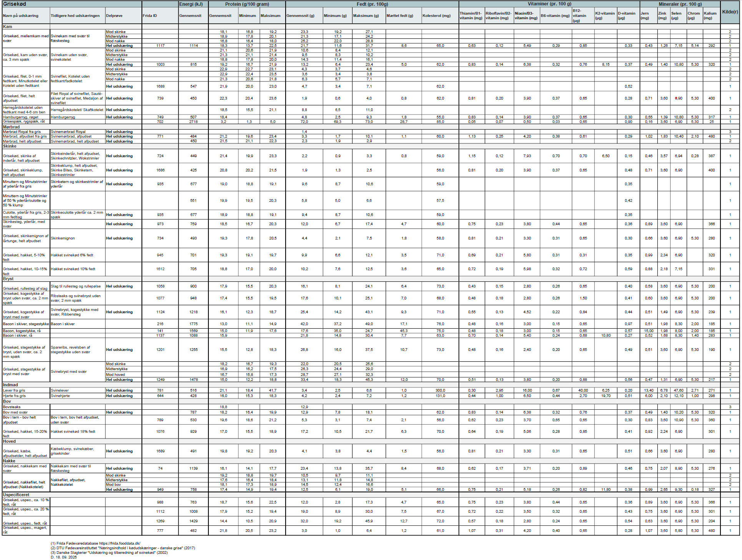Select the Uspecificeret section heading

tap(16, 495)
